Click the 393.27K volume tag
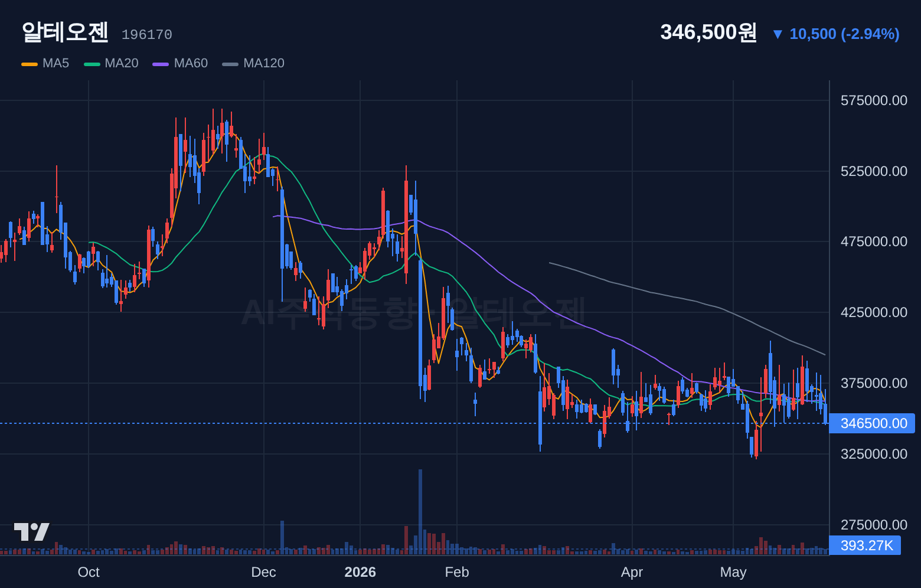The width and height of the screenshot is (921, 588). (865, 545)
